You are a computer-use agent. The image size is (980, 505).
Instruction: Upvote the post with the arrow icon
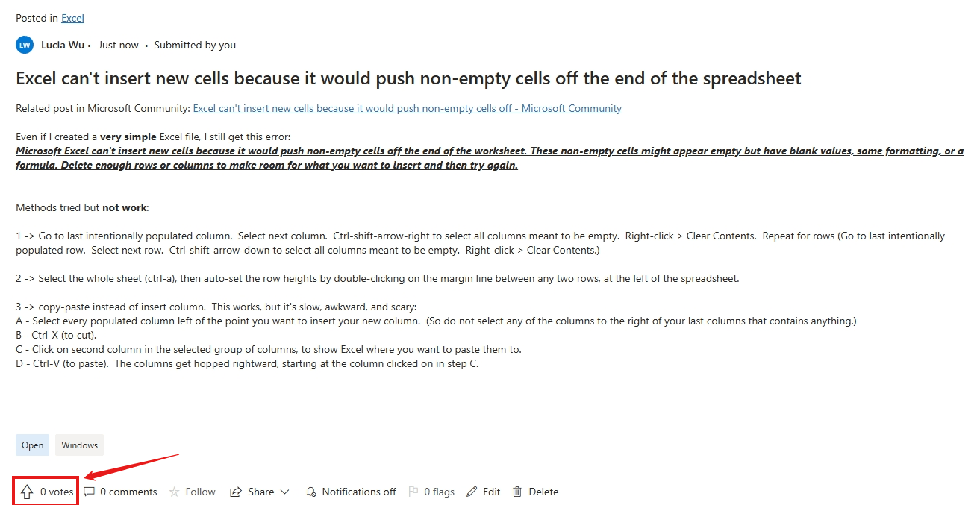(27, 492)
